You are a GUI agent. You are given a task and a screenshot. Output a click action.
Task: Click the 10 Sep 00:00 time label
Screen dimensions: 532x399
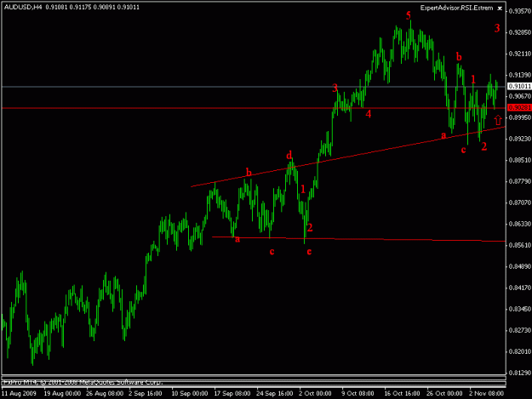pos(189,394)
